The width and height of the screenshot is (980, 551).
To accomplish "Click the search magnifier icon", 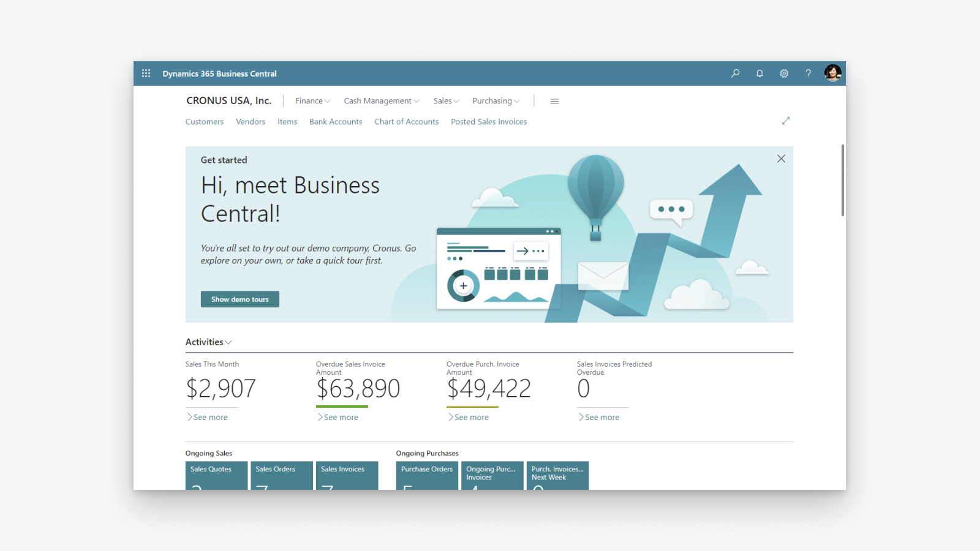I will pyautogui.click(x=735, y=73).
